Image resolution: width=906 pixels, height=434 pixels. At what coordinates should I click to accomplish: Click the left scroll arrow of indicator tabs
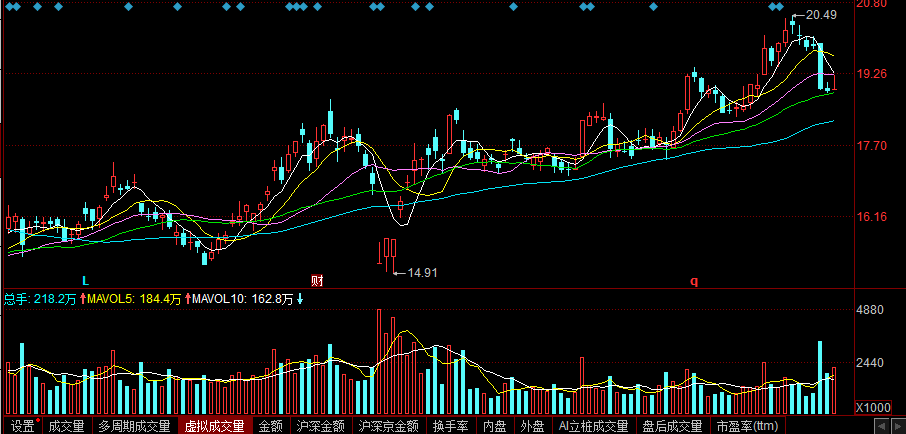pyautogui.click(x=881, y=426)
